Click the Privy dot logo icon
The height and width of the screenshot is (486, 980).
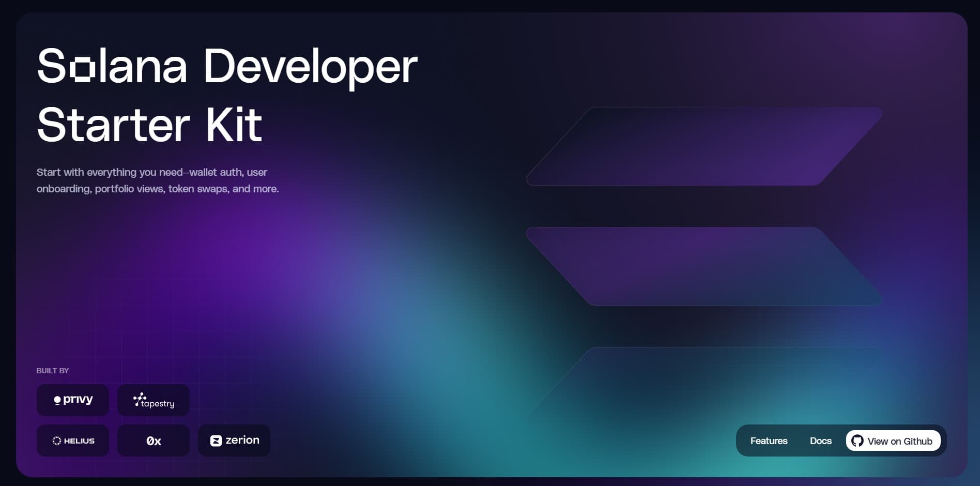pyautogui.click(x=57, y=400)
